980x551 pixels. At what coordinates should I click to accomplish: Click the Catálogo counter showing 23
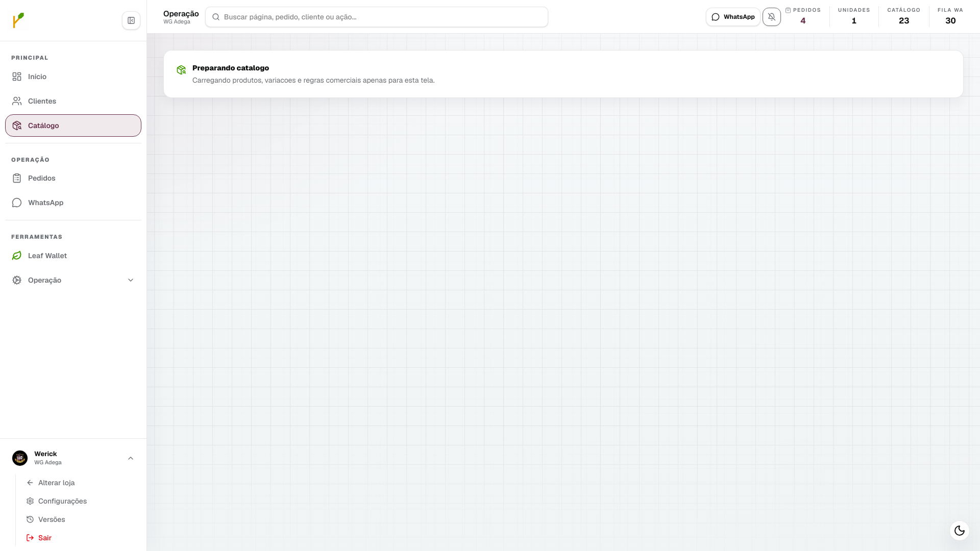click(x=904, y=16)
